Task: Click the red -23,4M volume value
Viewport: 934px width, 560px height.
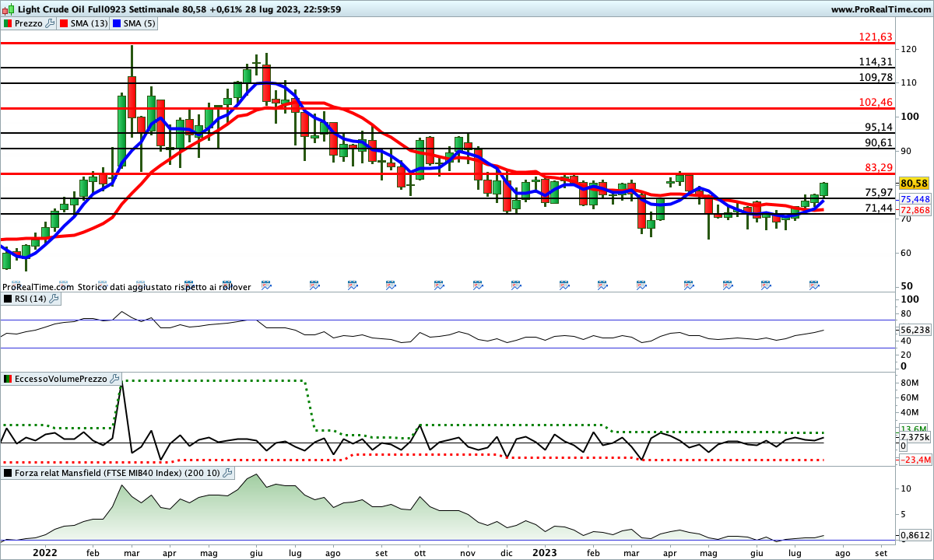Action: pos(915,460)
